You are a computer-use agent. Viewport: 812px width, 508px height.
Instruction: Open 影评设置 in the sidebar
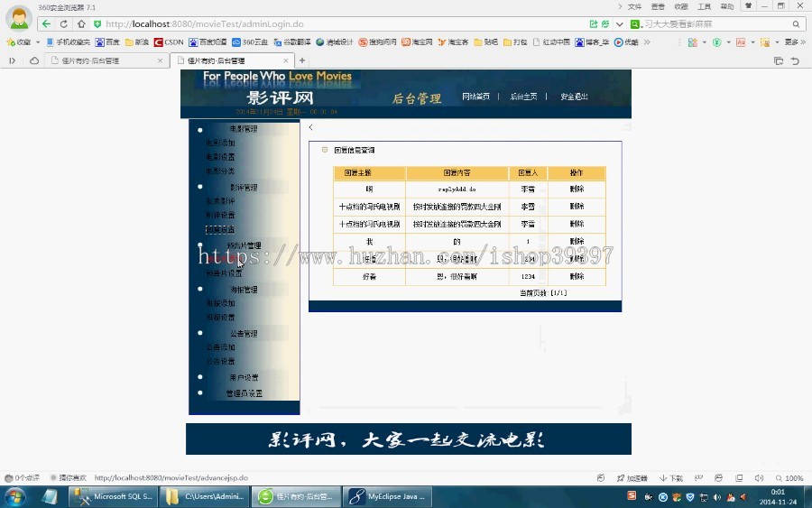(220, 215)
